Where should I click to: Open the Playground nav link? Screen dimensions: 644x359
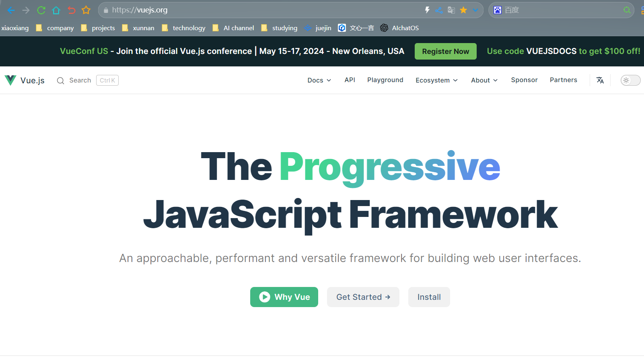(x=385, y=80)
